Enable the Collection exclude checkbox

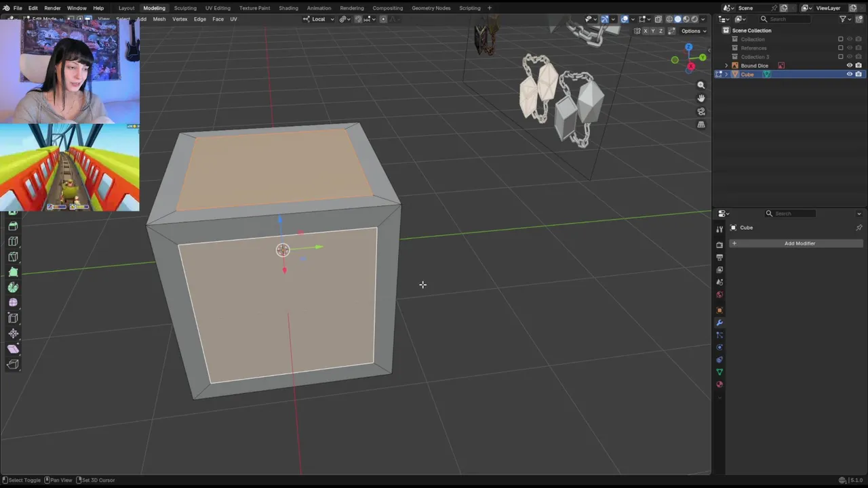[x=840, y=39]
